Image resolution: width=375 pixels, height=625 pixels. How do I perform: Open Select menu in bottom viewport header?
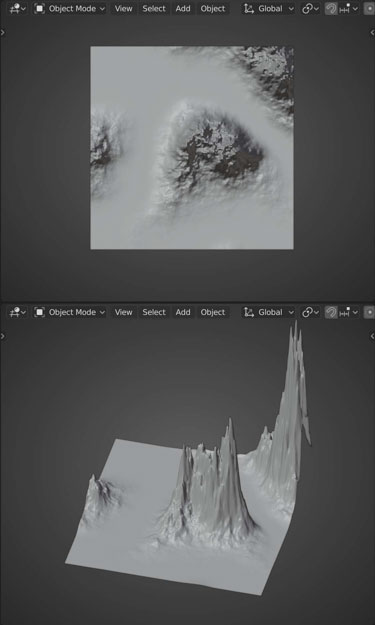[x=154, y=312]
